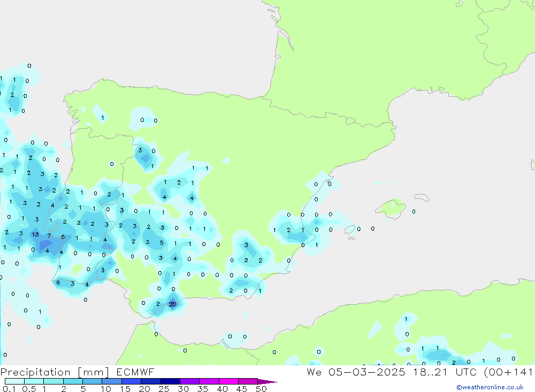Image resolution: width=535 pixels, height=392 pixels.
Task: Click the '13' precipitation value off Portugal
Action: [35, 234]
